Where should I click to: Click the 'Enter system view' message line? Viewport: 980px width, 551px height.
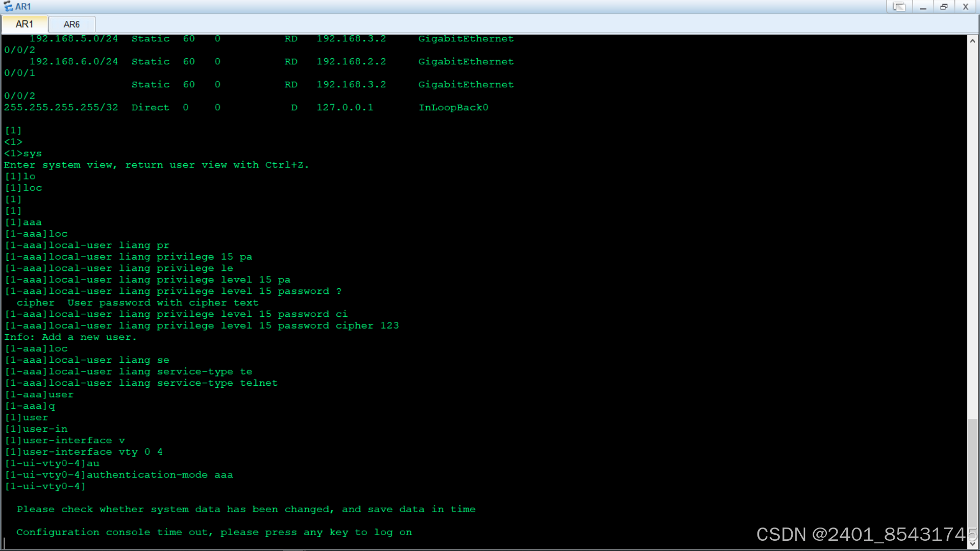[156, 165]
